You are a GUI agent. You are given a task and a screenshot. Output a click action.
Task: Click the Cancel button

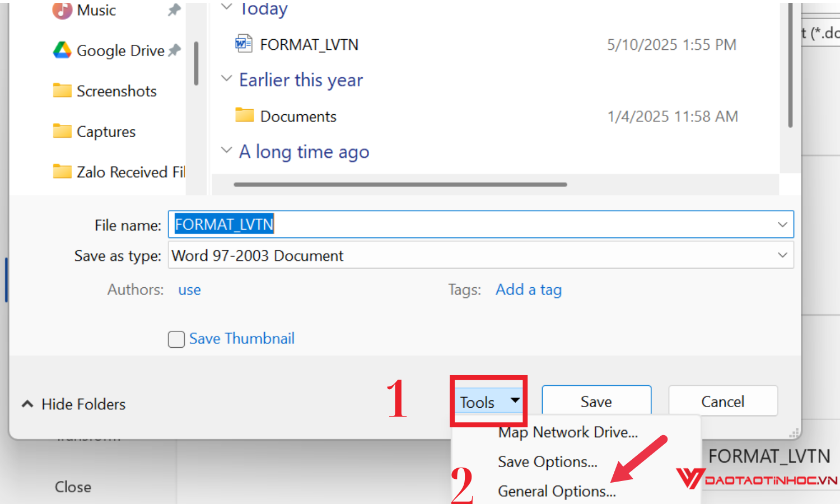pos(722,401)
